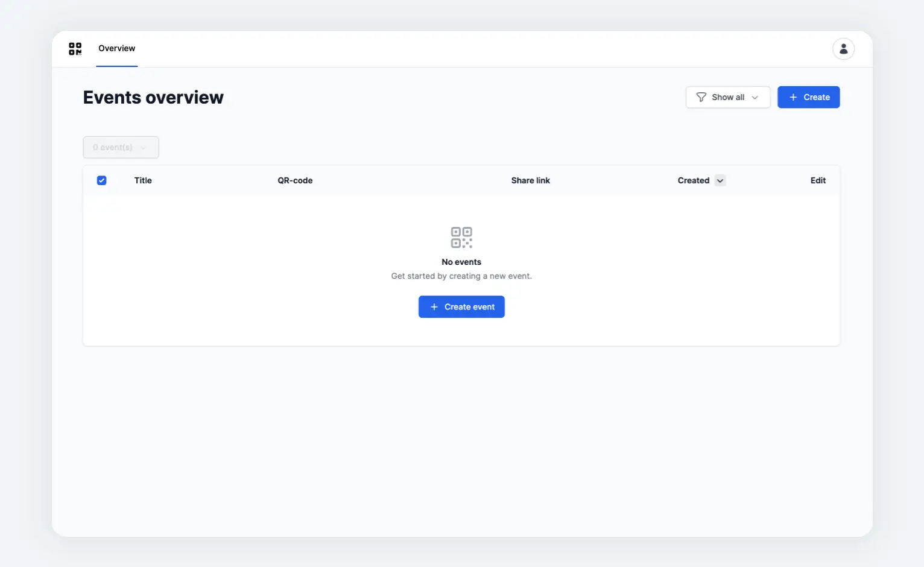Expand the 0 event(s) dropdown
Viewport: 924px width, 567px height.
pos(121,147)
